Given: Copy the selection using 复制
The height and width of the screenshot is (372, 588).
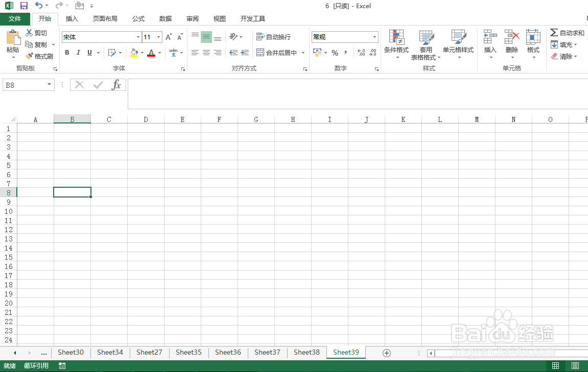Looking at the screenshot, I should (36, 44).
